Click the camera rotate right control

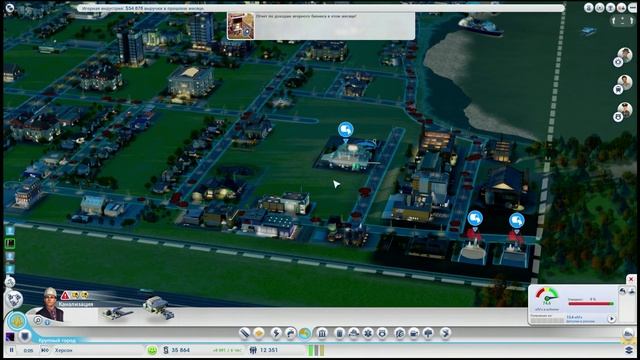coord(631,20)
